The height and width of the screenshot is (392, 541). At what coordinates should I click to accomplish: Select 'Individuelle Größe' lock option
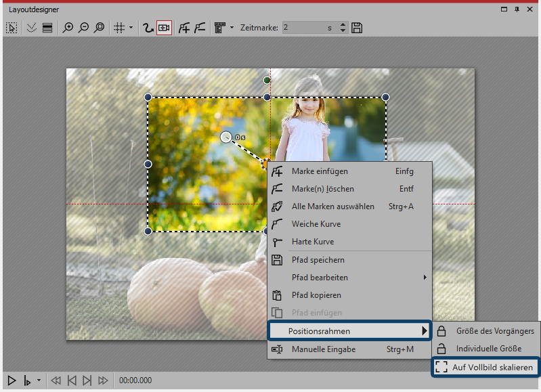(x=488, y=349)
